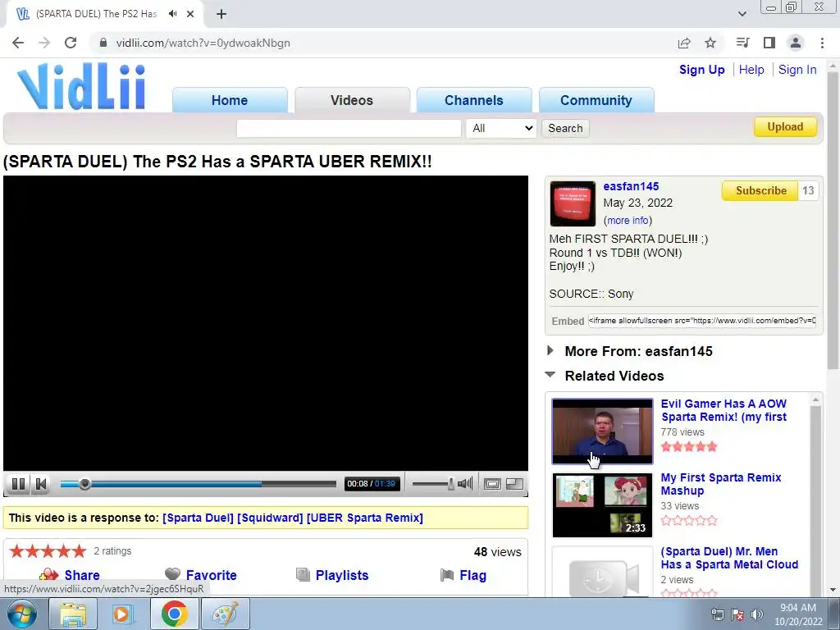Click the yellow Upload button
This screenshot has width=840, height=630.
[785, 127]
